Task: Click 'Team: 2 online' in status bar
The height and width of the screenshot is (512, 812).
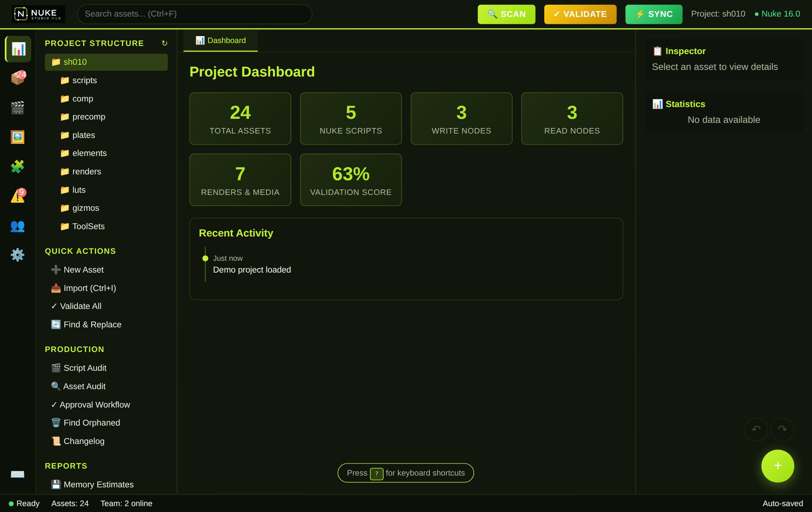Action: 126,504
